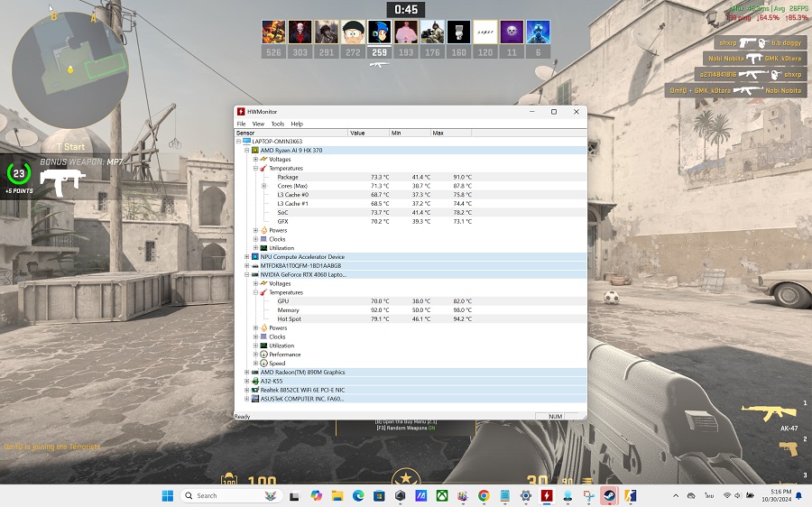The height and width of the screenshot is (507, 812).
Task: Click the HWMonitor red lightning taskbar icon
Action: (547, 495)
